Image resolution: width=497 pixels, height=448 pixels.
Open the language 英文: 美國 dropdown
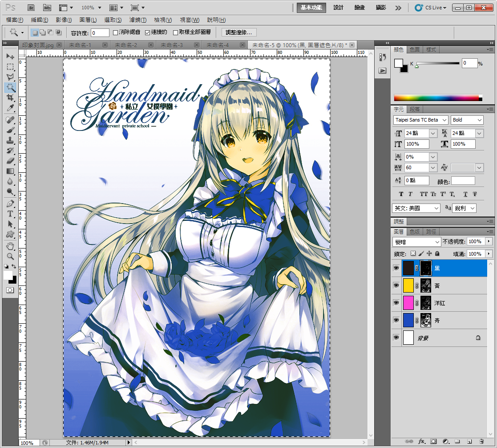click(416, 208)
